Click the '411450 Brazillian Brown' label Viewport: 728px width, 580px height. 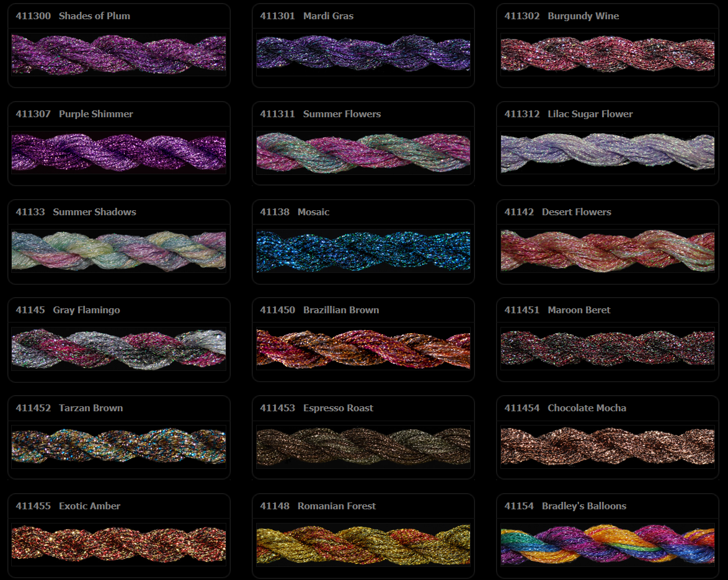tap(319, 310)
